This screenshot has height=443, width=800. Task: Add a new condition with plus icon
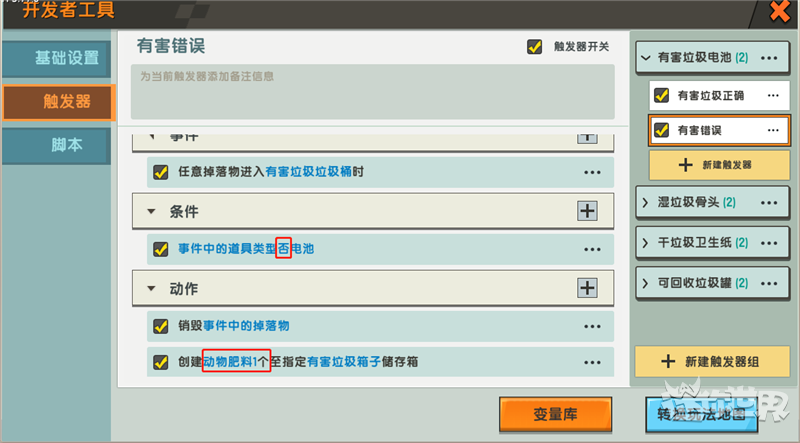(x=587, y=211)
